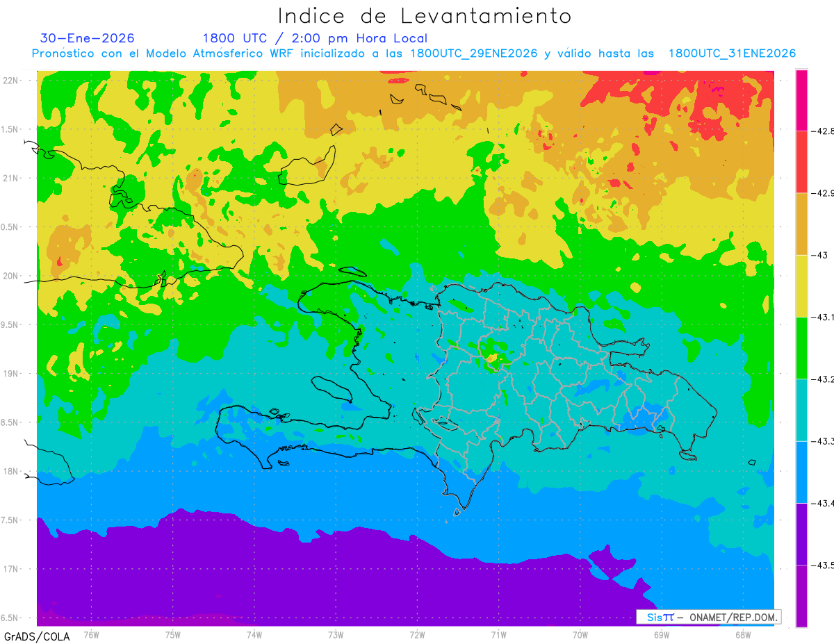Click the violet swatch at the bottom of the color bar
This screenshot has width=834, height=644.
point(801,596)
